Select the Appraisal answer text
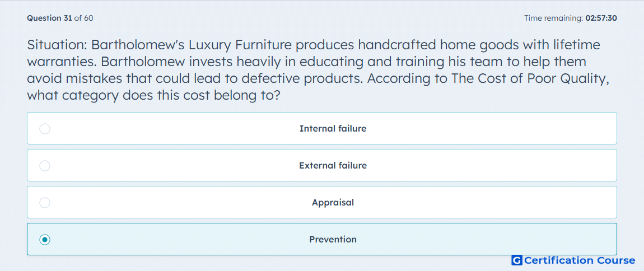Image resolution: width=644 pixels, height=271 pixels. (333, 203)
